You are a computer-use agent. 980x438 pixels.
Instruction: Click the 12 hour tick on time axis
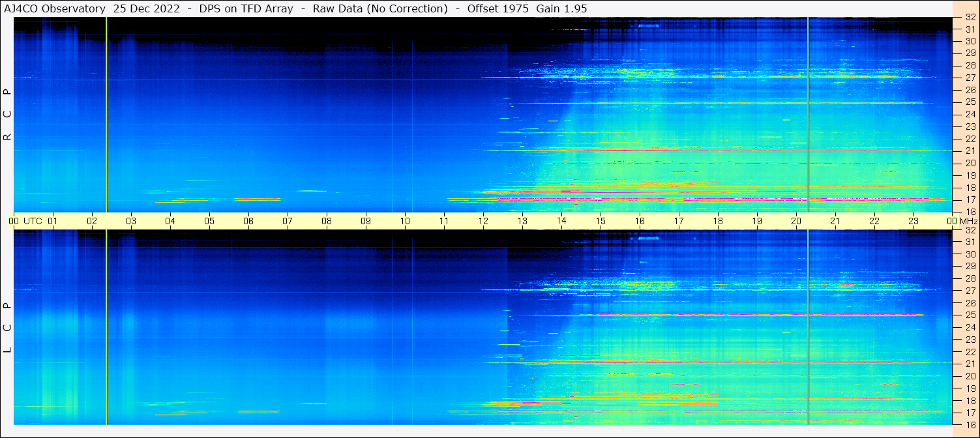pyautogui.click(x=483, y=221)
